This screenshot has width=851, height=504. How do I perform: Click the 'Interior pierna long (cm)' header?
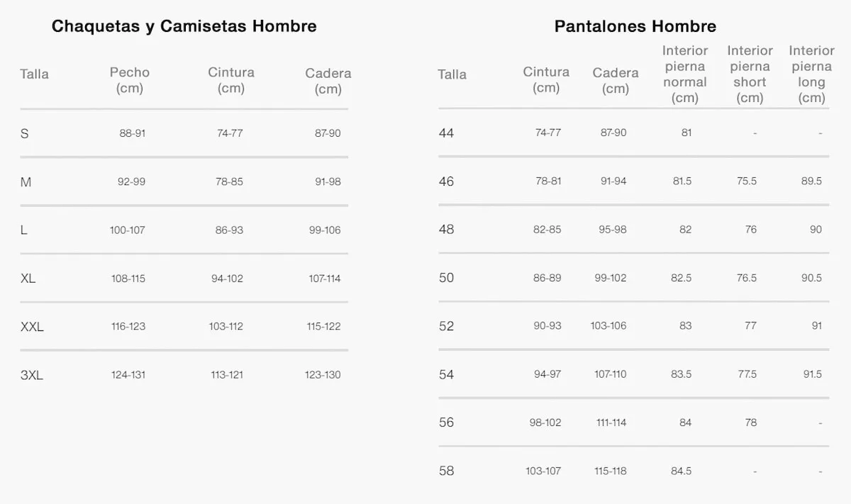(811, 74)
